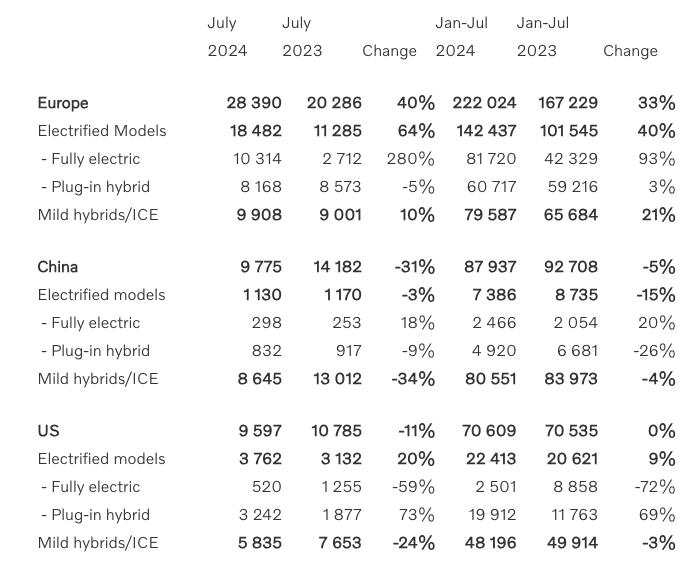Click China July 2023 value 14 182
696x561 pixels.
click(335, 267)
